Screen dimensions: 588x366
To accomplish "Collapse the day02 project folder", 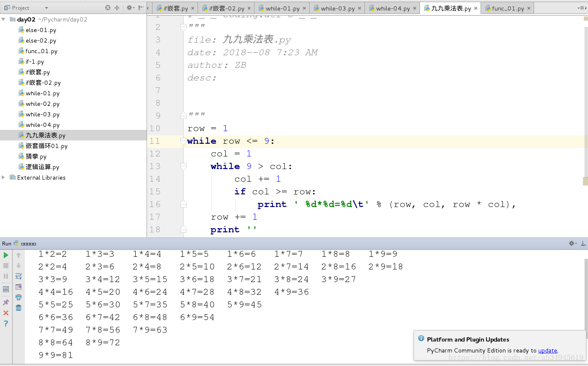I will coord(4,19).
